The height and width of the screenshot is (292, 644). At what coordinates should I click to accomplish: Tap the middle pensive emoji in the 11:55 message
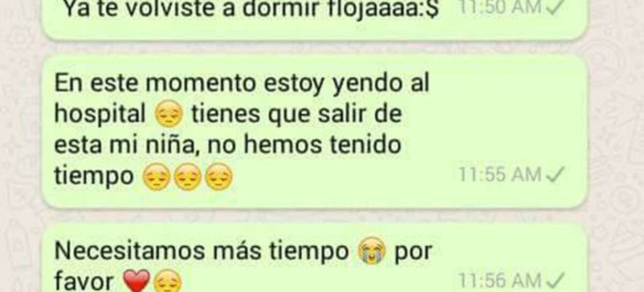(x=187, y=177)
